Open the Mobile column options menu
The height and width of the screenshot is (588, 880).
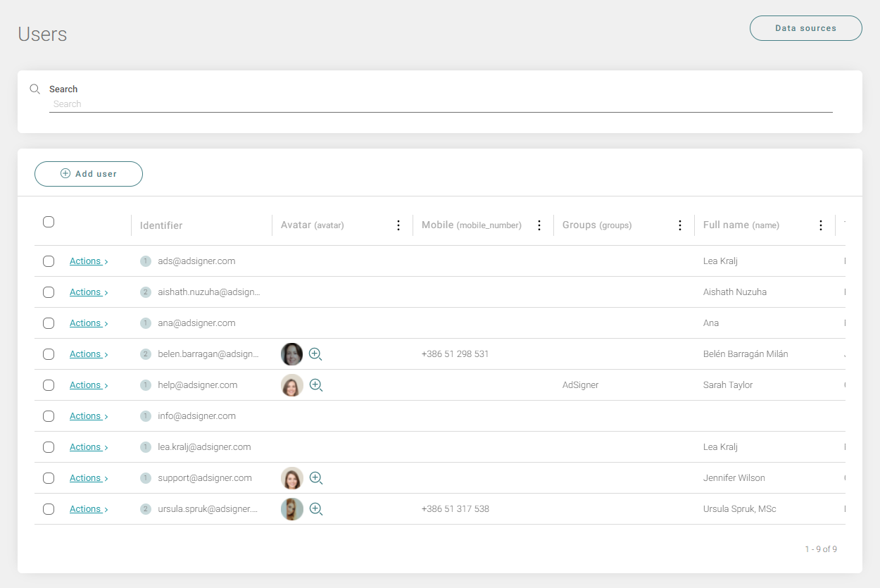(x=539, y=225)
